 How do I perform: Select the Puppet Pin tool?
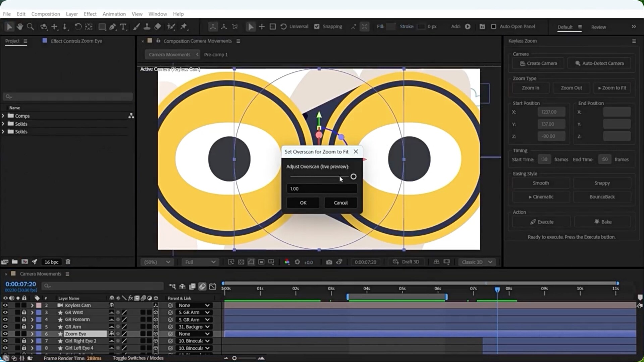point(184,26)
